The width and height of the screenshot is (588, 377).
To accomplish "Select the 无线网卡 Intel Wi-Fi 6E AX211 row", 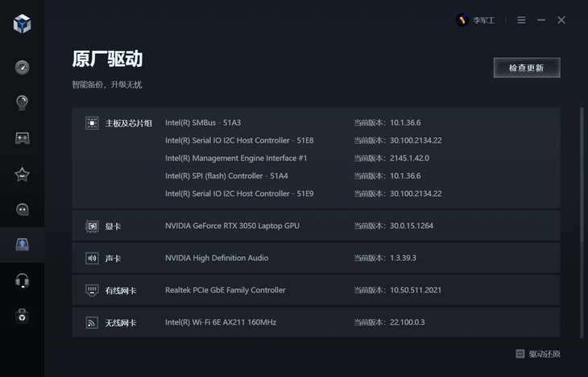I will [316, 322].
